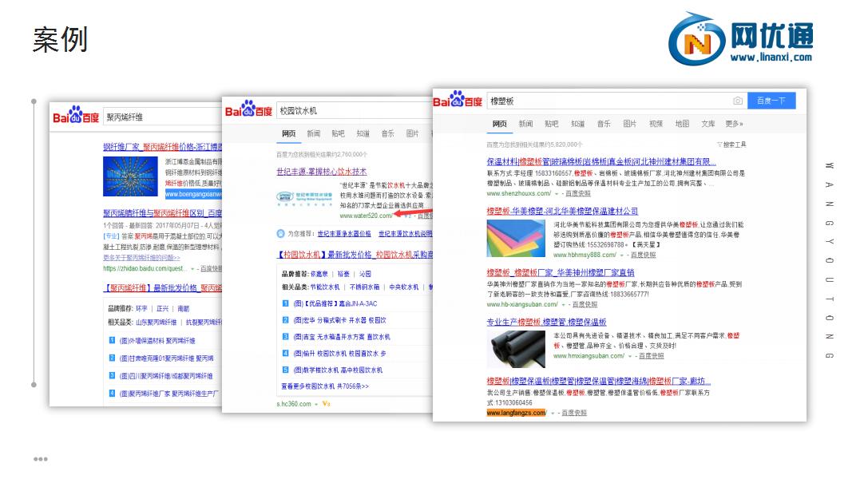This screenshot has height=487, width=868.
Task: Open the 聚丙烯腈纤维与聚丙烯纤维区别 result link
Action: tap(162, 213)
